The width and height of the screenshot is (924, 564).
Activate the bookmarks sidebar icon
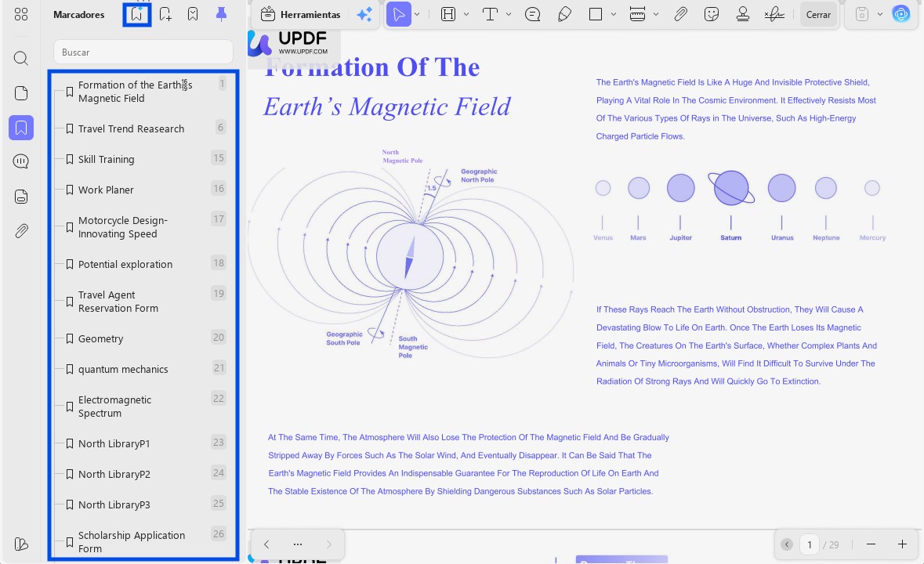(21, 127)
